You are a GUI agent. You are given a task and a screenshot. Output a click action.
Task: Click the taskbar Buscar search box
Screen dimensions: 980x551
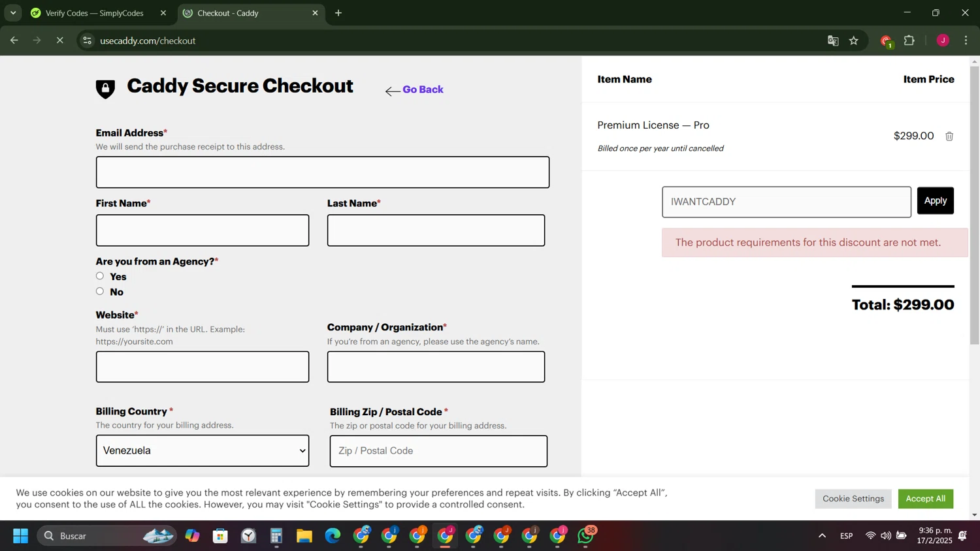tap(106, 536)
